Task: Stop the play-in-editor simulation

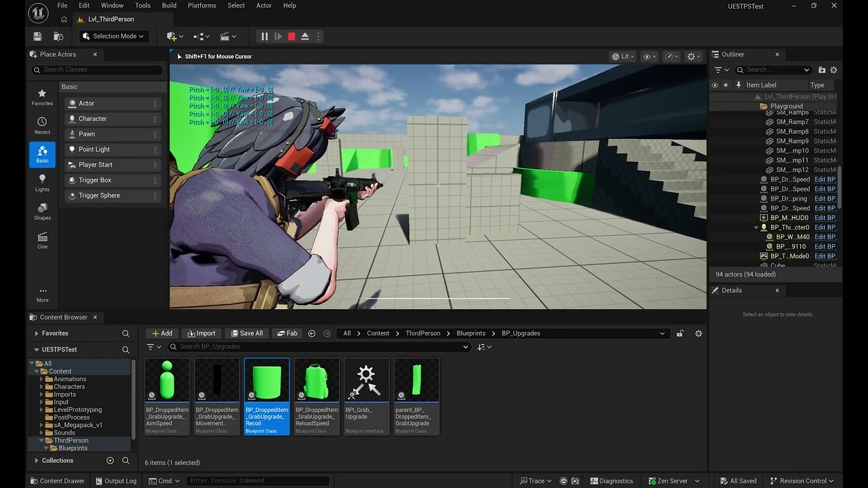Action: pos(292,37)
